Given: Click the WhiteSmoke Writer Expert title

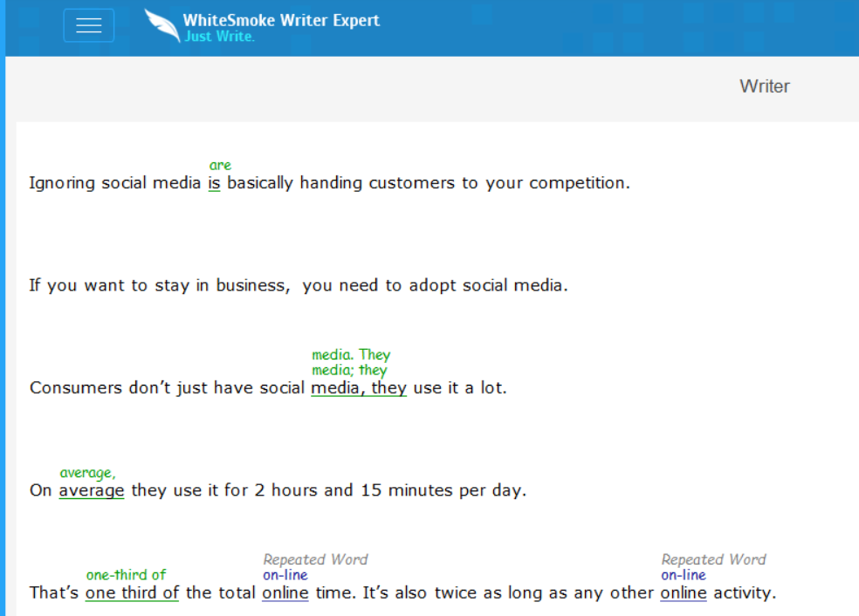Looking at the screenshot, I should (281, 20).
